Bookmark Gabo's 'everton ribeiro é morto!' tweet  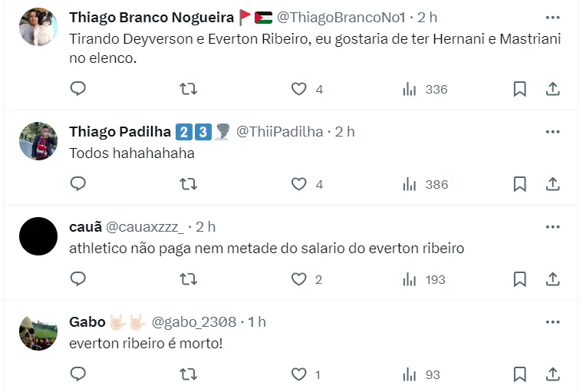pos(519,374)
